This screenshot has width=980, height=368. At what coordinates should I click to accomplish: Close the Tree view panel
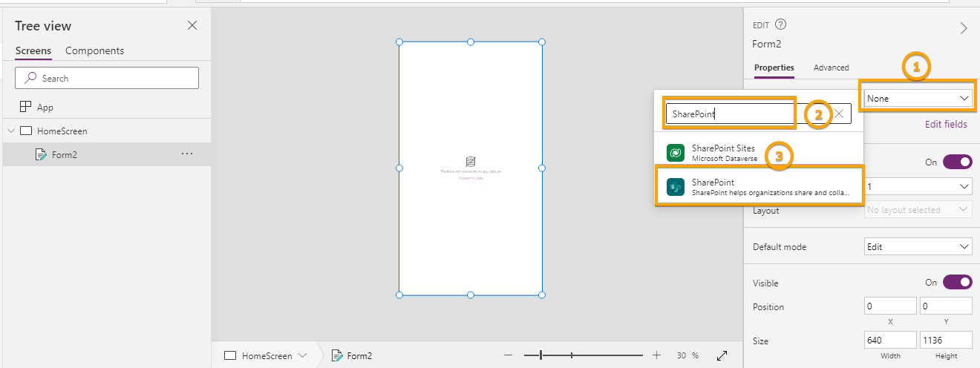point(192,26)
